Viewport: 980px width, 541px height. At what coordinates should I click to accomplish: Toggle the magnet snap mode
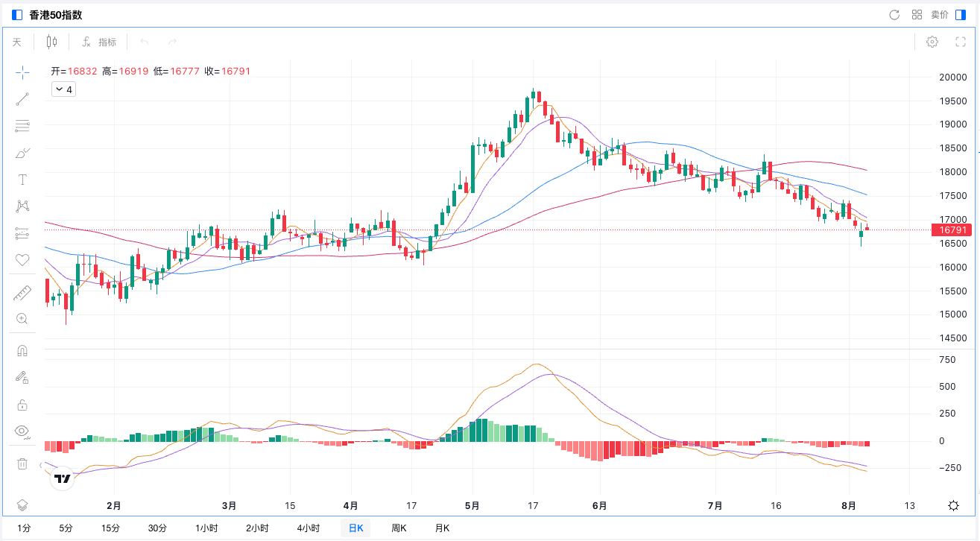click(x=22, y=350)
